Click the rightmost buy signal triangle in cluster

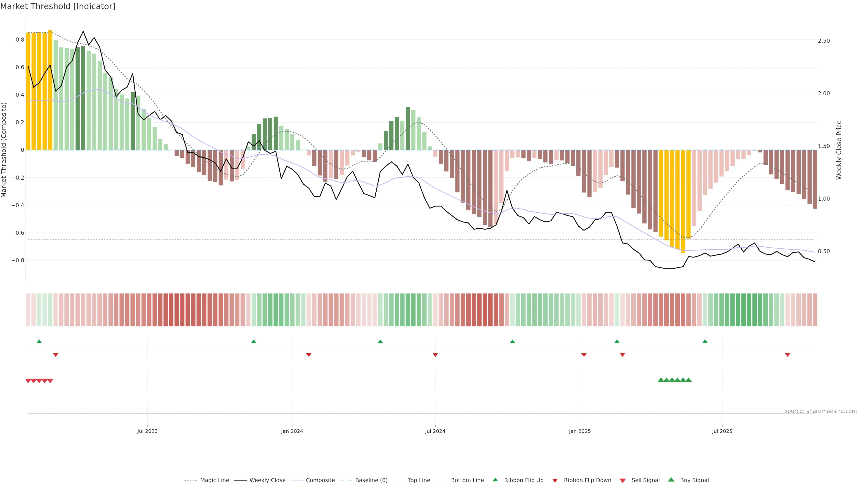click(689, 380)
